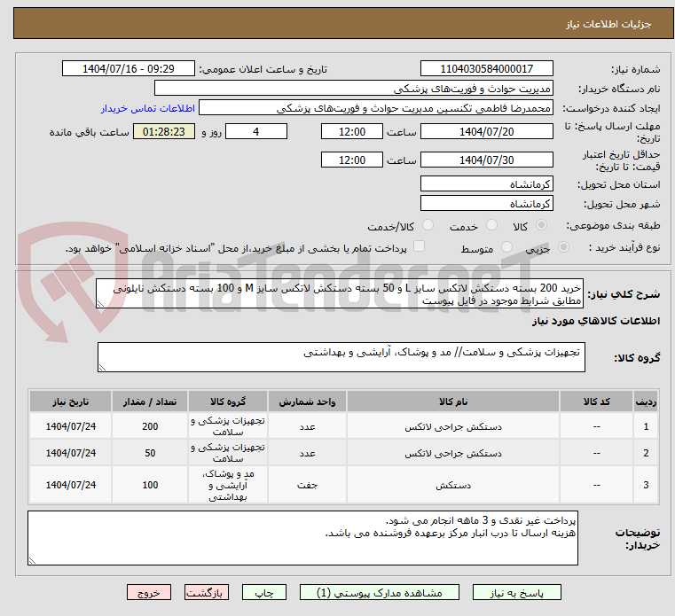Open مشاهده مدارک پیوستی (1) attachments

click(x=380, y=592)
